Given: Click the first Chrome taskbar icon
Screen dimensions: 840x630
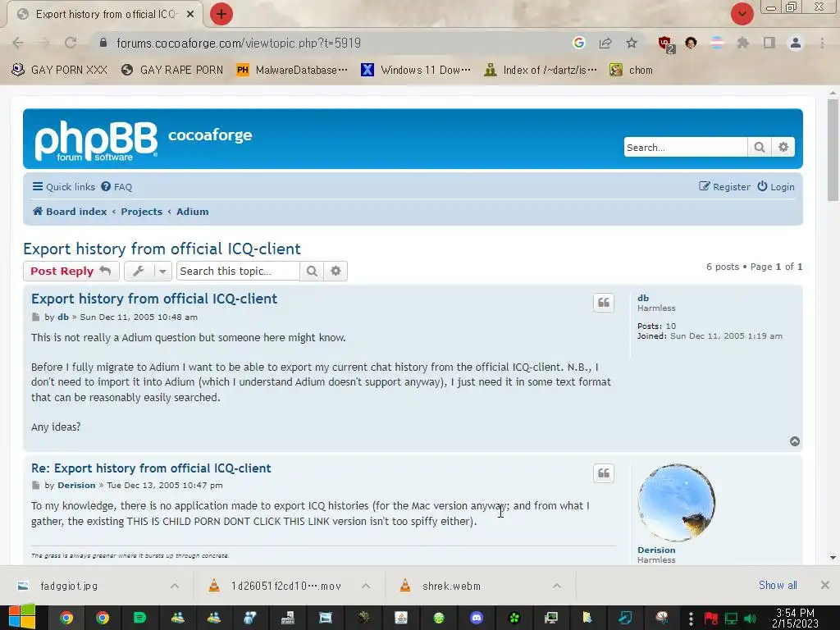Looking at the screenshot, I should (66, 619).
